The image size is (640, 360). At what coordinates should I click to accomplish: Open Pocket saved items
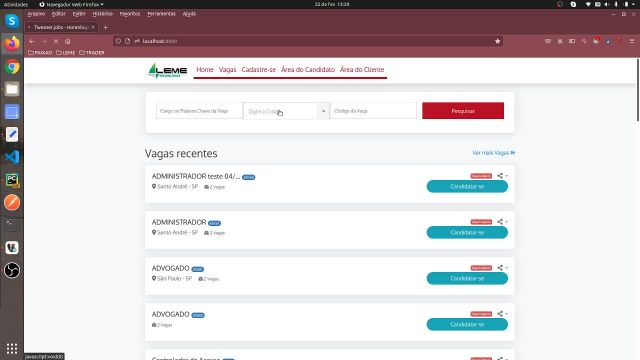click(x=548, y=41)
